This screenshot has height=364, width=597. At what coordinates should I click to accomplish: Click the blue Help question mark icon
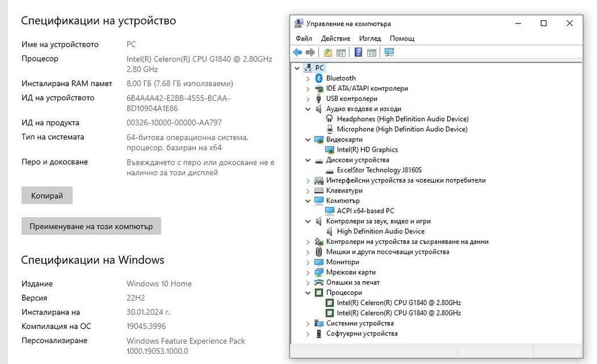pos(358,52)
